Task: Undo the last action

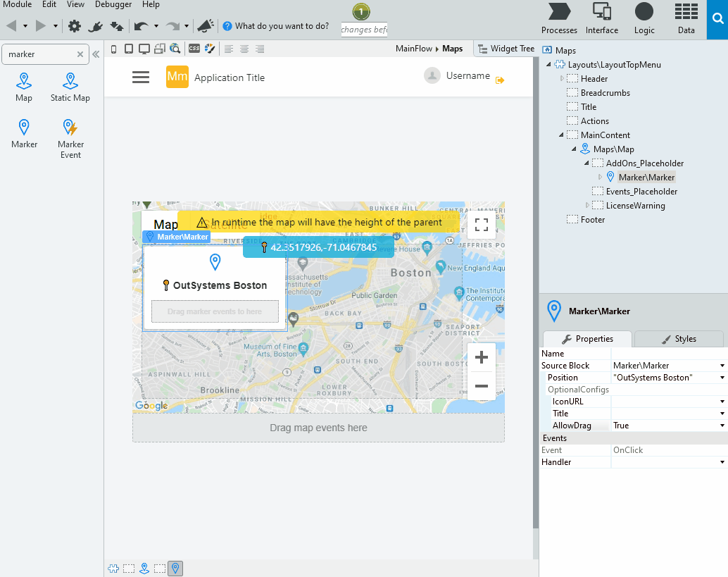Action: pos(141,26)
